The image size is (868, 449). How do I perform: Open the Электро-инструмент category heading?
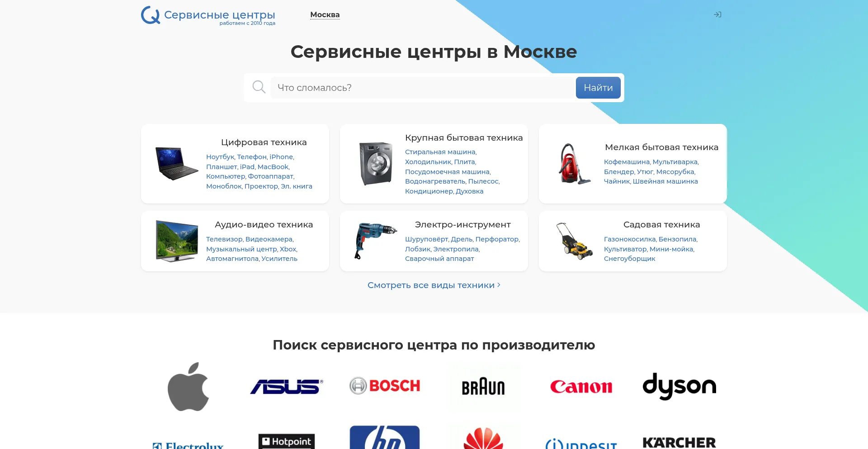(462, 225)
